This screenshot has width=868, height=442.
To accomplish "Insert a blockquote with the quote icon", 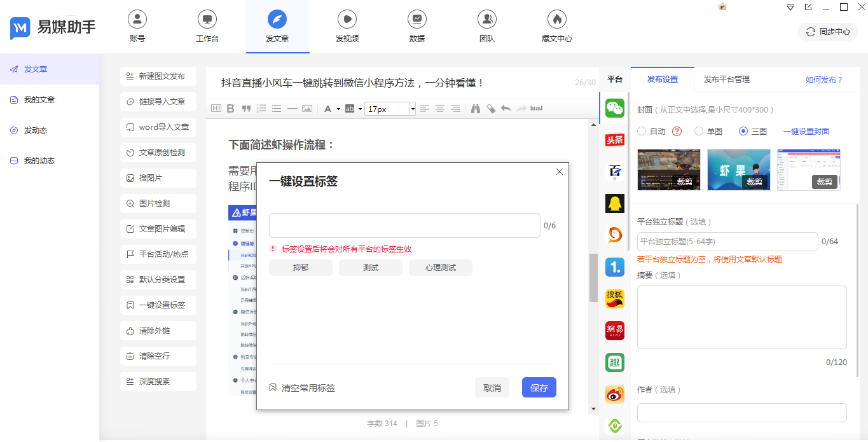I will click(x=246, y=109).
